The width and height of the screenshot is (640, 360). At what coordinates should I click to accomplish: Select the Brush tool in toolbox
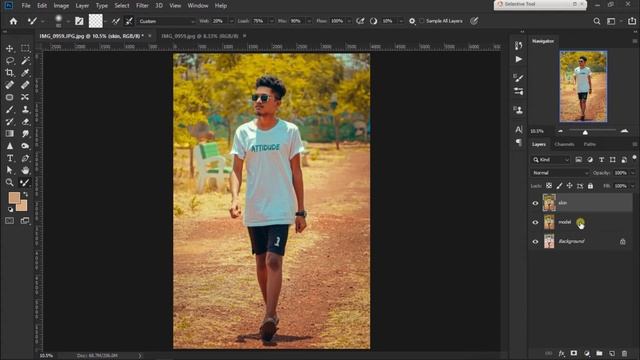[x=9, y=109]
